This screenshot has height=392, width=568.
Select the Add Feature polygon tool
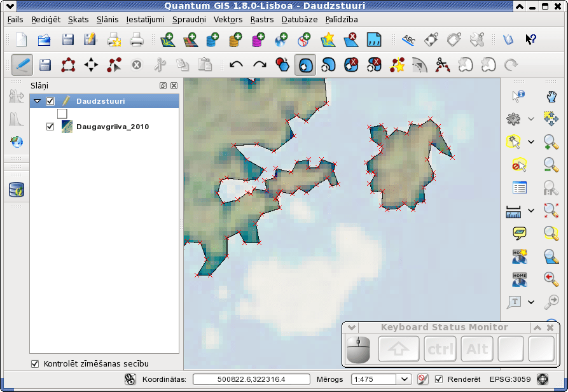[68, 65]
